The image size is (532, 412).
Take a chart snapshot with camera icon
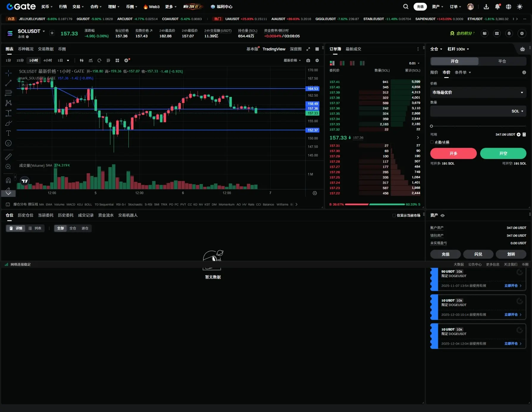(308, 60)
